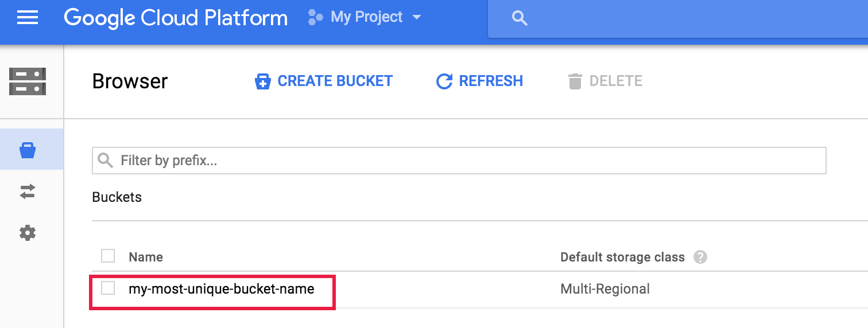Open the bucket Browser sidebar icon
The width and height of the screenshot is (868, 328).
(x=28, y=150)
